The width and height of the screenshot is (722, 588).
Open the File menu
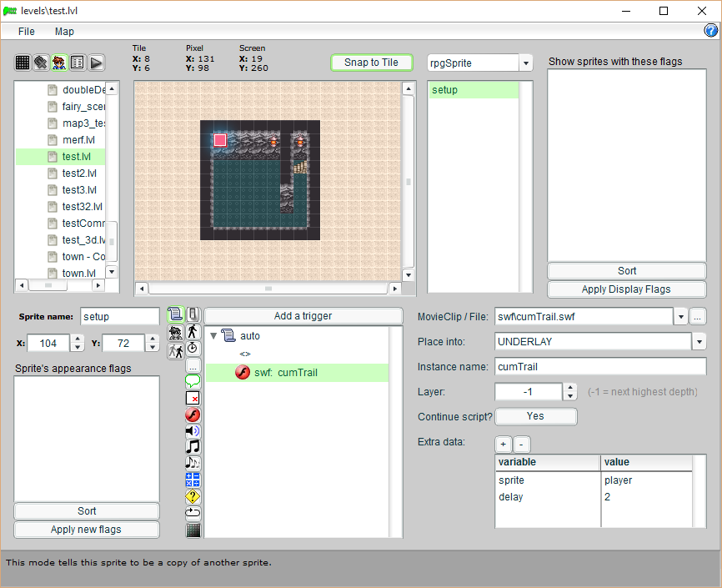pos(27,31)
